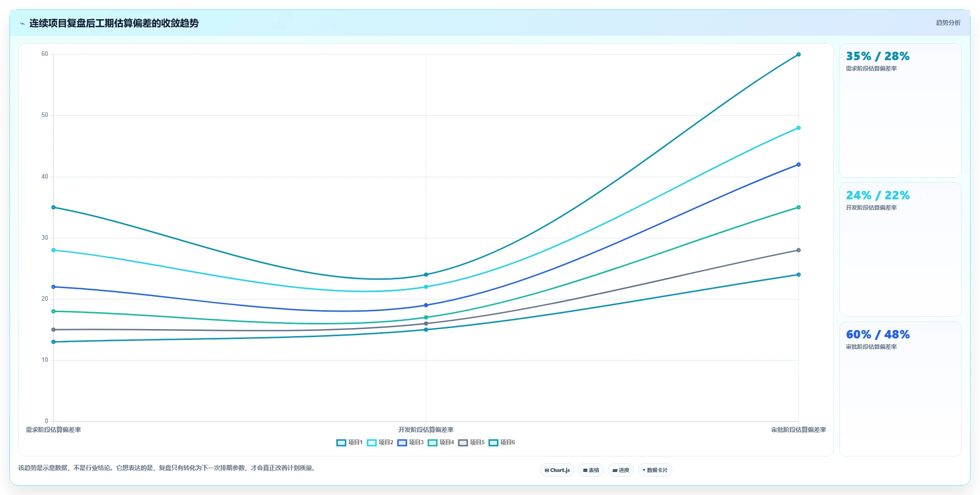
Task: Select the 项目4 审批阶段 point at 35
Action: (x=798, y=207)
